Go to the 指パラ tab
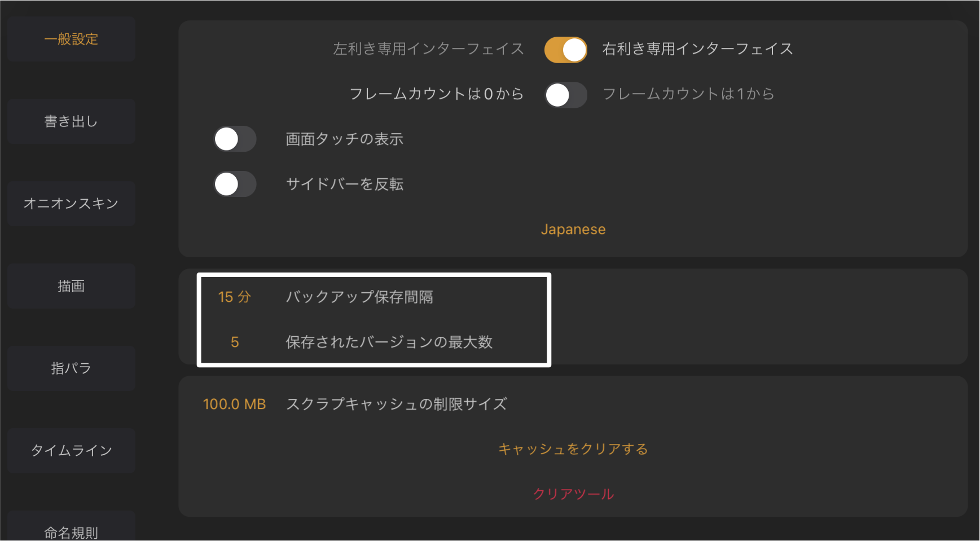The height and width of the screenshot is (541, 980). point(71,368)
